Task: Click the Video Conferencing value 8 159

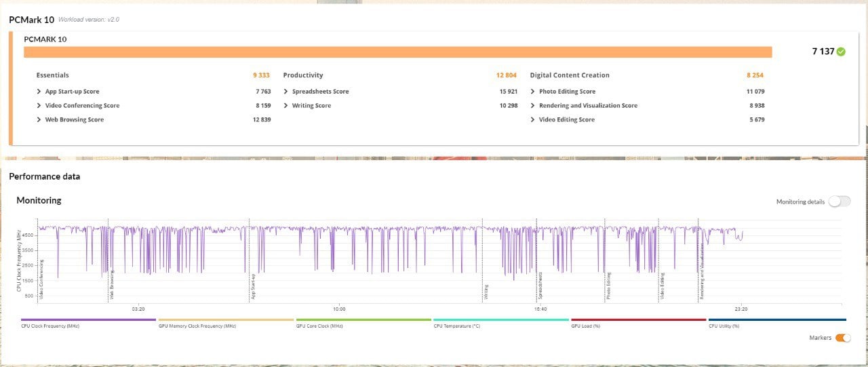Action: click(x=263, y=106)
